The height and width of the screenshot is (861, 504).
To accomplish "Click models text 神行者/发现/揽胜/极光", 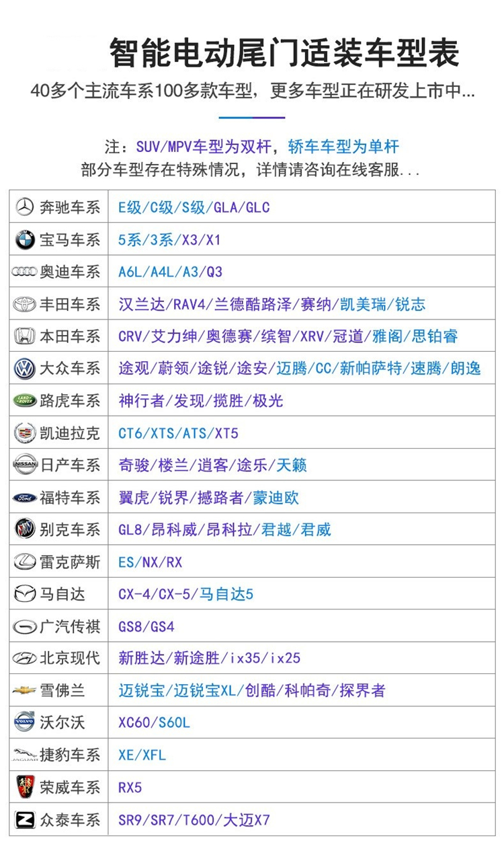I will pos(201,401).
